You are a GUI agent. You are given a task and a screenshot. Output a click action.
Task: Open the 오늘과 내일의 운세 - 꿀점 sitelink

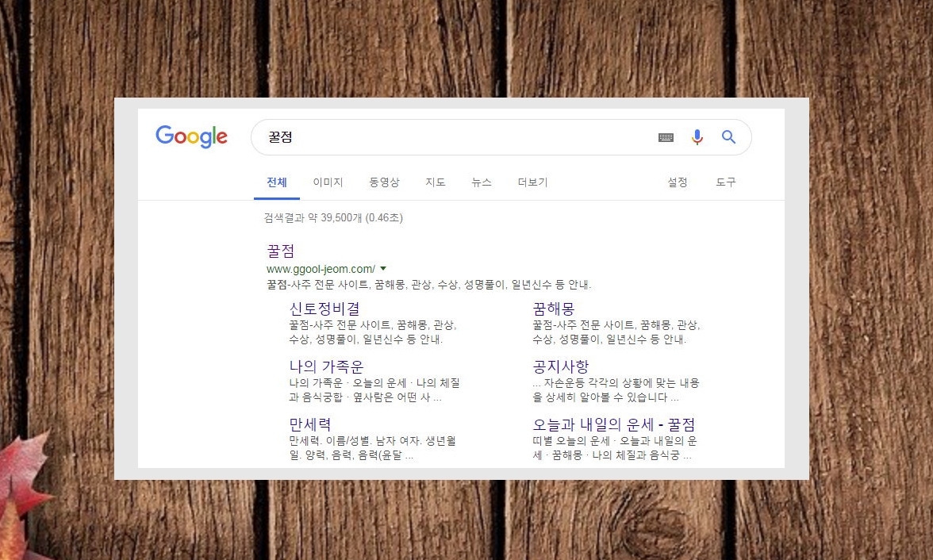click(x=614, y=424)
